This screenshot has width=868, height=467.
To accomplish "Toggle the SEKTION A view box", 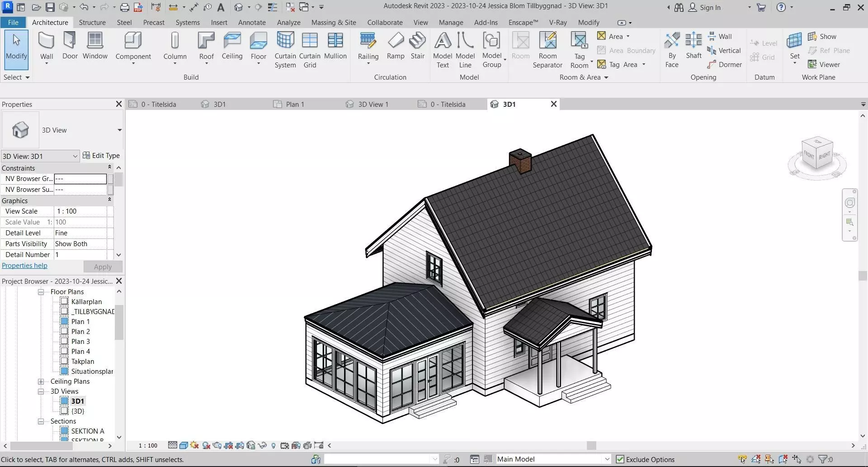I will point(64,431).
